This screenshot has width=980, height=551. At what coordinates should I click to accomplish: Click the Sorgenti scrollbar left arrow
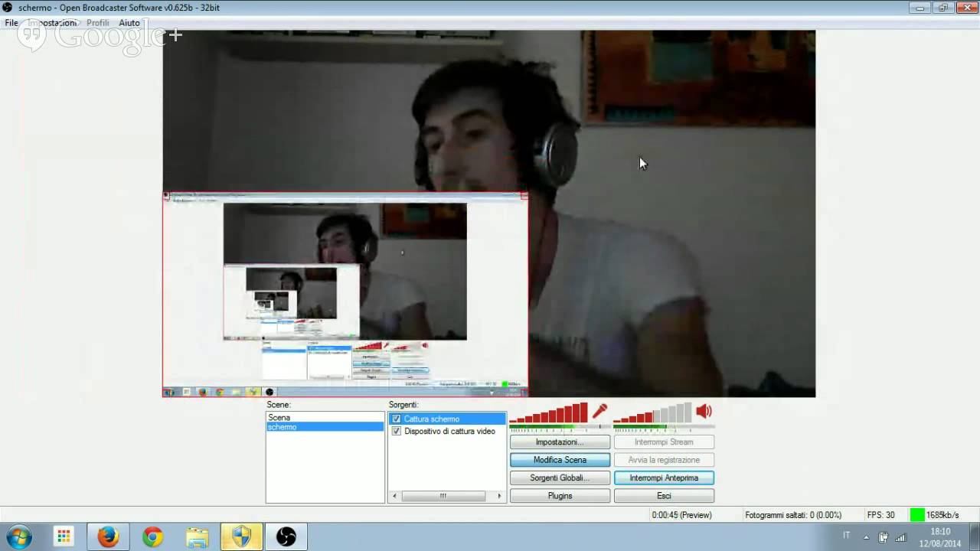click(395, 496)
